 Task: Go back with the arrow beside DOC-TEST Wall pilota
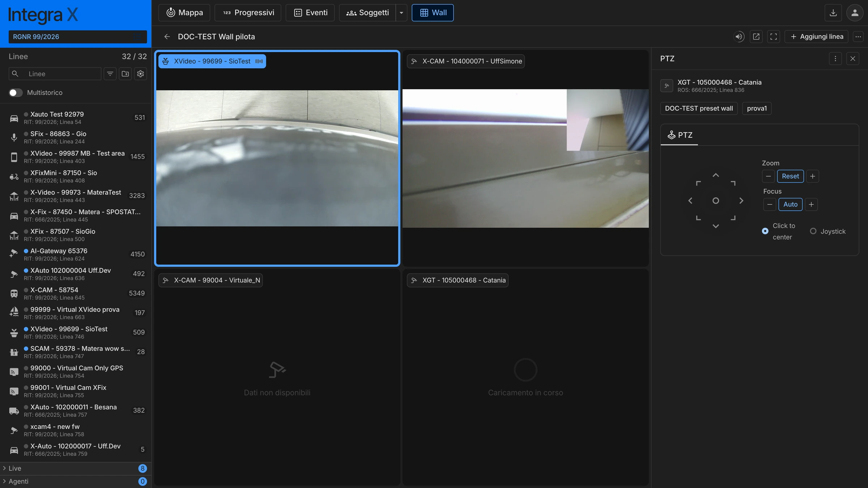(x=167, y=37)
